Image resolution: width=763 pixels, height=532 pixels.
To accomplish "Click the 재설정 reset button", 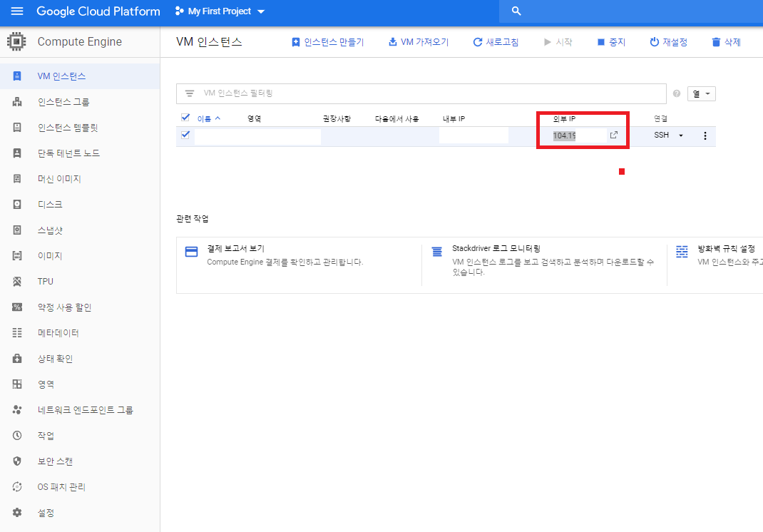I will pyautogui.click(x=669, y=42).
